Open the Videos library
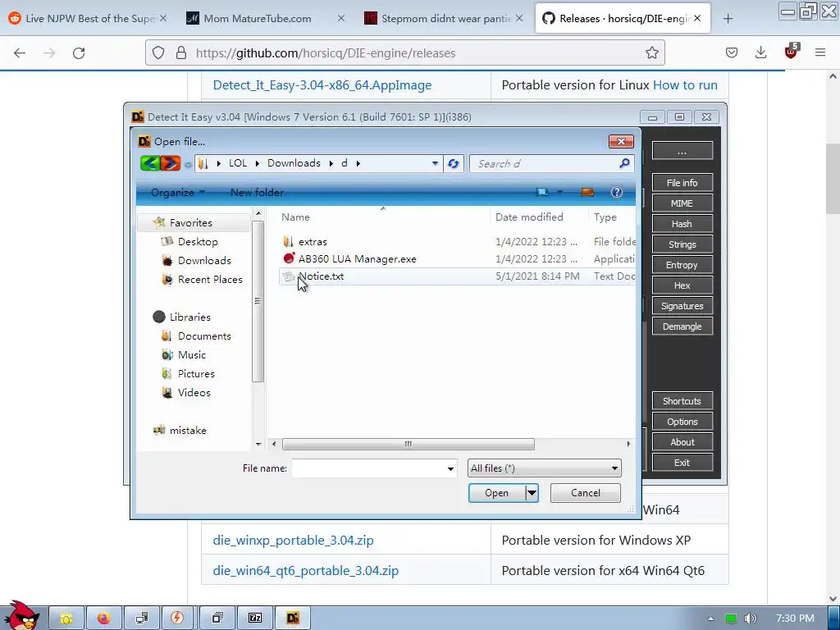This screenshot has height=630, width=840. (194, 392)
